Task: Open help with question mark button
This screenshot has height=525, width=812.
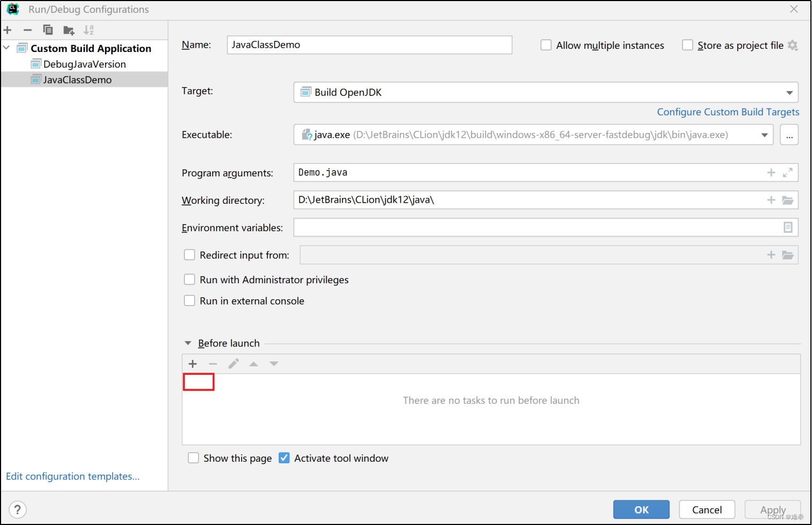Action: point(18,509)
